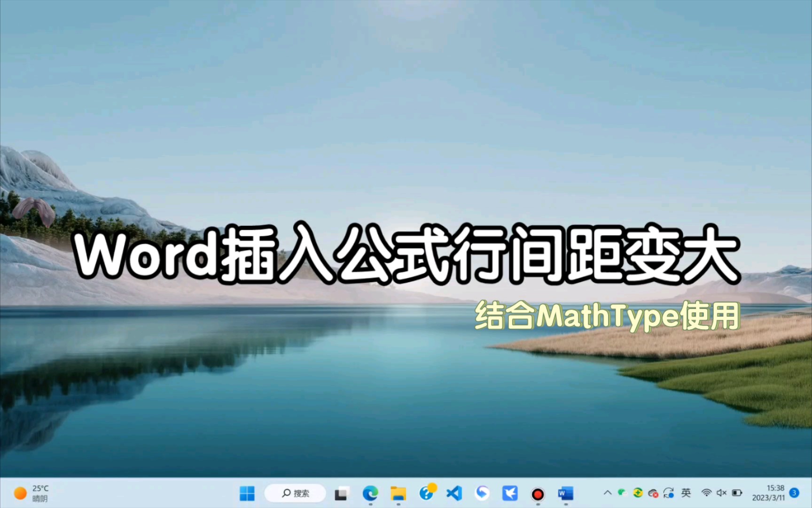Click the muted volume speaker icon
The image size is (812, 508).
pos(722,493)
